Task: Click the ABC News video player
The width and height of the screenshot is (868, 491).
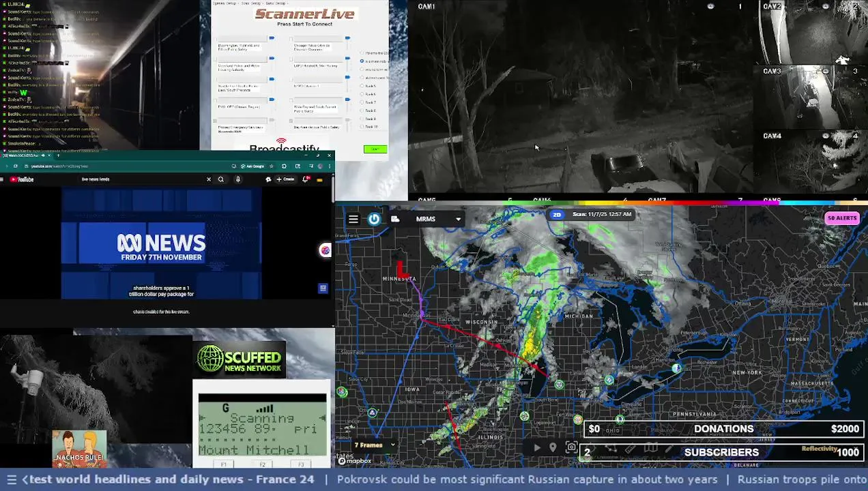Action: tap(161, 244)
